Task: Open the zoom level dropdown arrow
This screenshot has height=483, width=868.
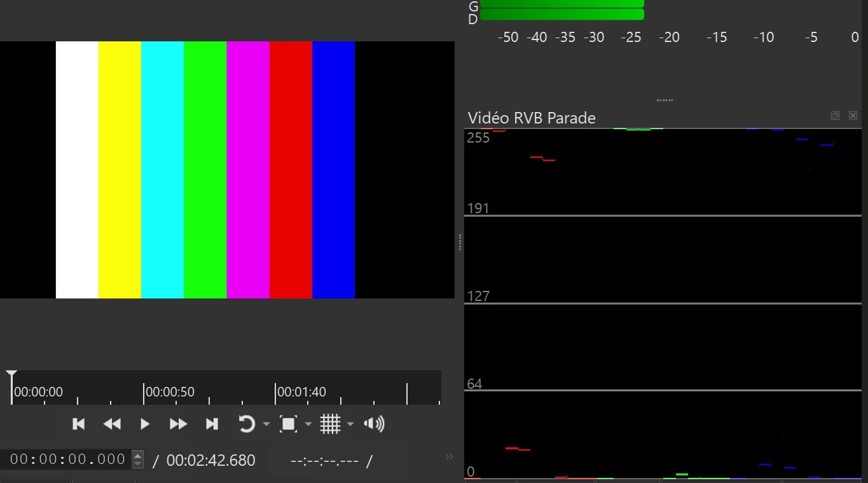Action: [x=308, y=424]
